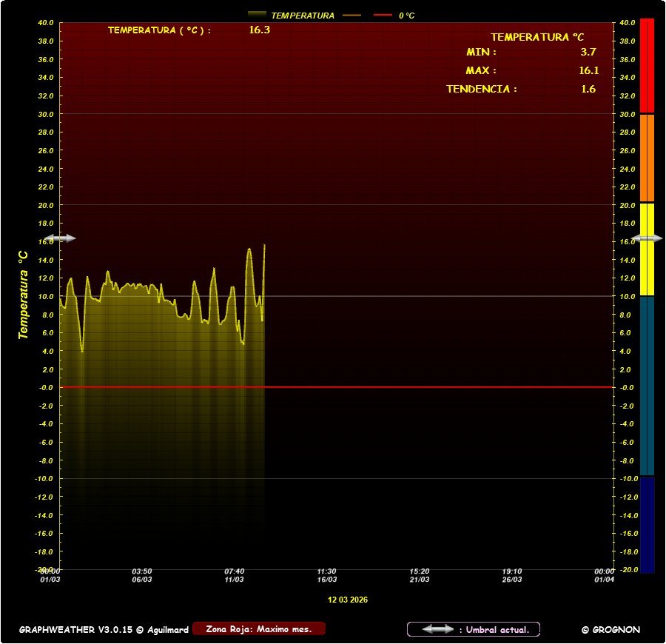Click the left threshold double-arrow marker
The width and height of the screenshot is (666, 644).
tap(60, 238)
